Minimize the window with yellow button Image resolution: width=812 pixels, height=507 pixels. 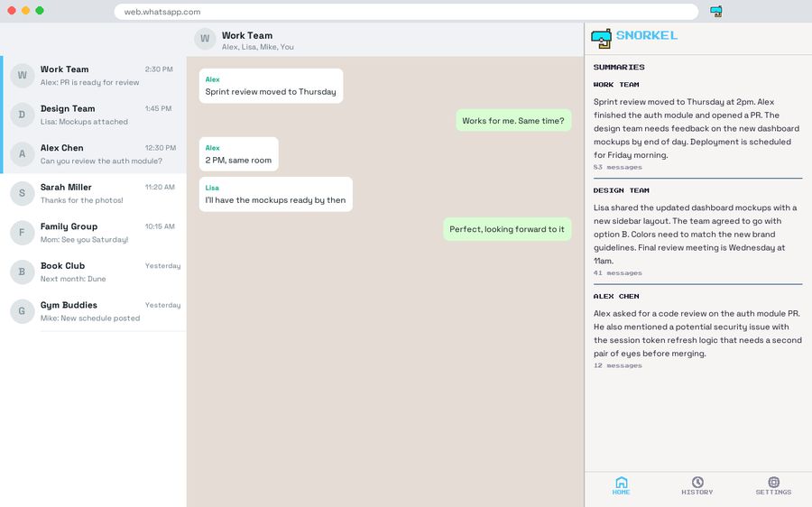(x=25, y=10)
